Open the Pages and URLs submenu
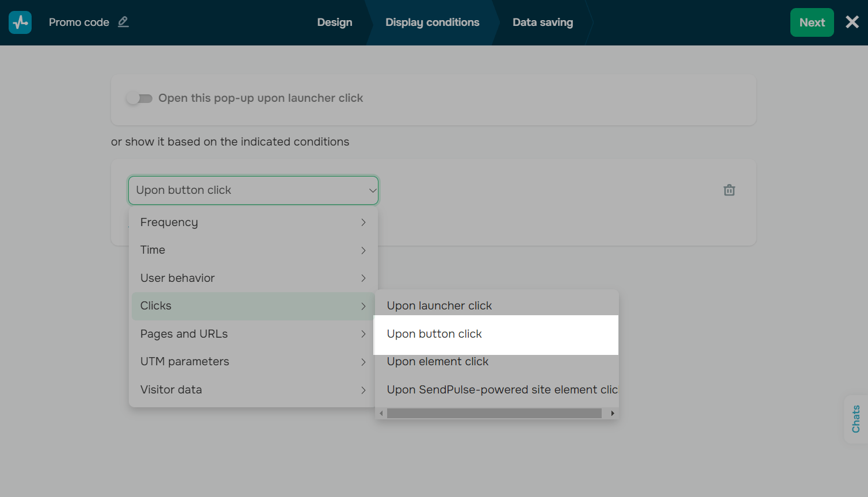868x497 pixels. [253, 334]
